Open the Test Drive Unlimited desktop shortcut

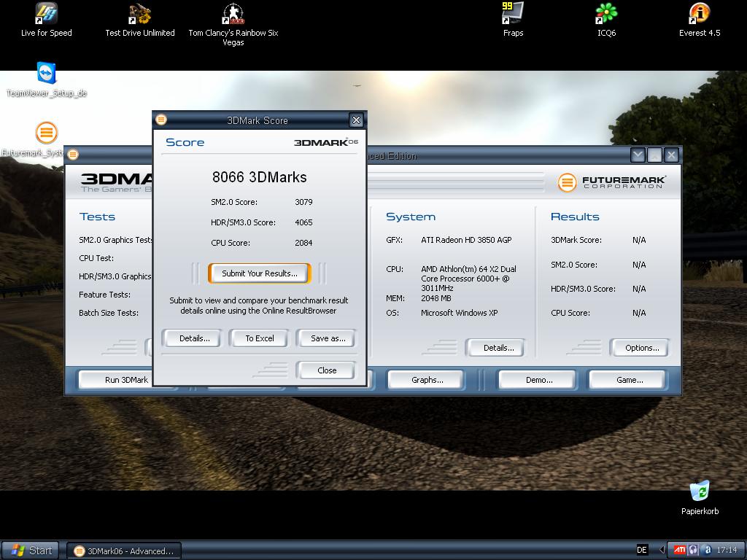139,20
